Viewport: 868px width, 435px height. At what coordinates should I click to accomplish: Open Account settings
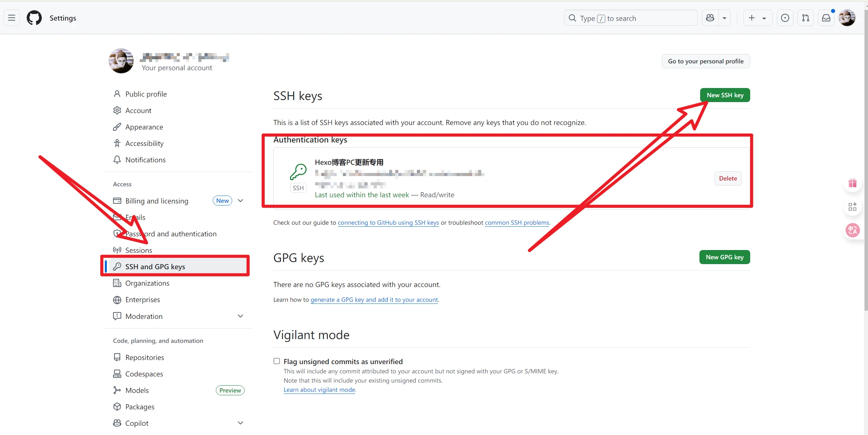click(x=178, y=111)
